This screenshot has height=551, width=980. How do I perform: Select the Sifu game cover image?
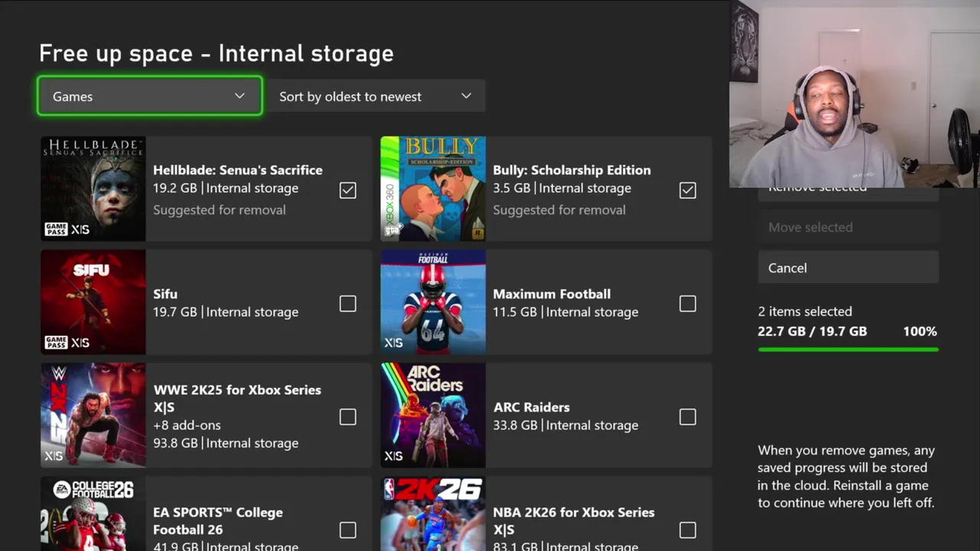[93, 302]
